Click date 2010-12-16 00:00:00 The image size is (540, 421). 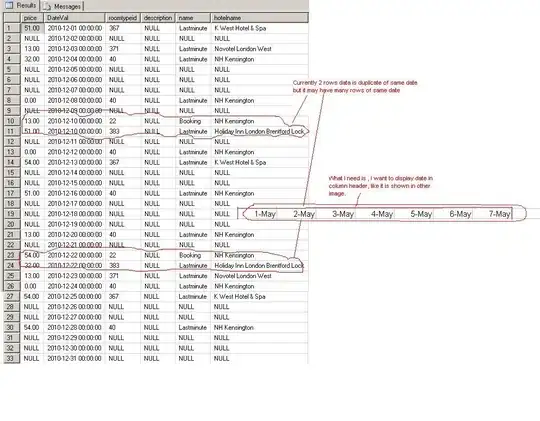75,193
